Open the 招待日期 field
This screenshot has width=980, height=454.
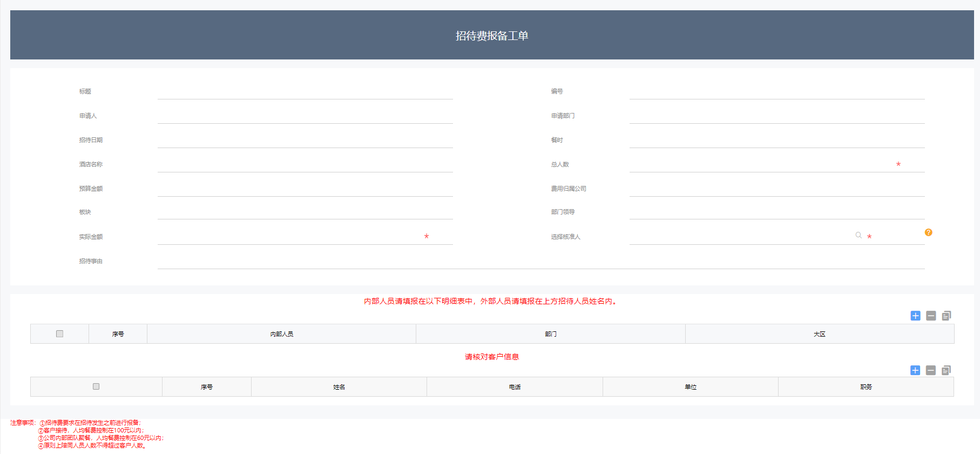coord(305,140)
